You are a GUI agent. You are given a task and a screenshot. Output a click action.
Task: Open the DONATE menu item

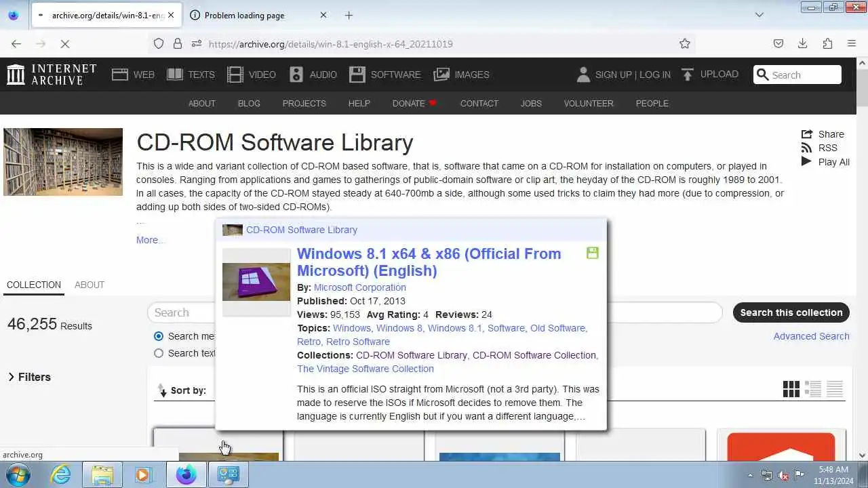(x=414, y=103)
